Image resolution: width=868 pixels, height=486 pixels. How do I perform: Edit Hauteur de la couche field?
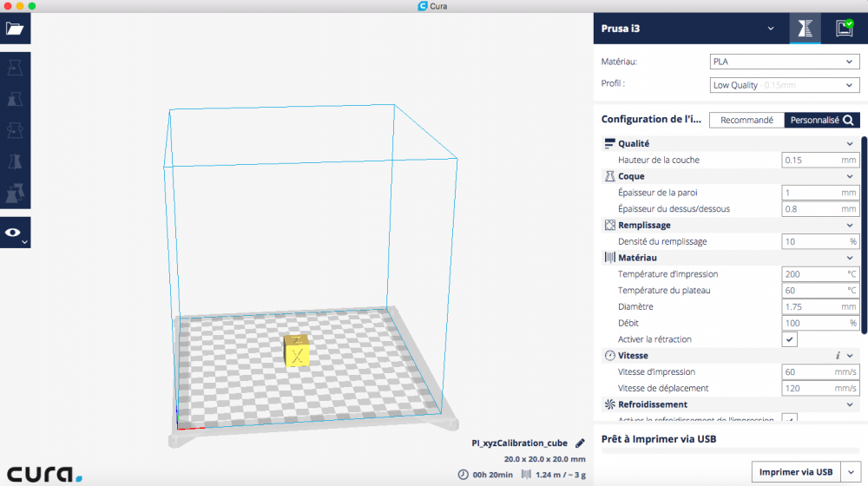(820, 160)
